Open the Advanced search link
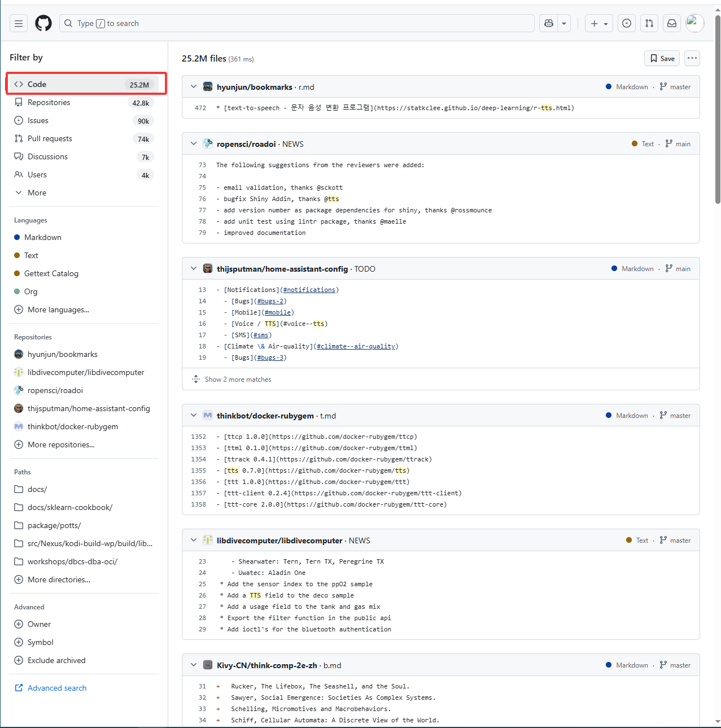This screenshot has height=728, width=721. pyautogui.click(x=56, y=688)
